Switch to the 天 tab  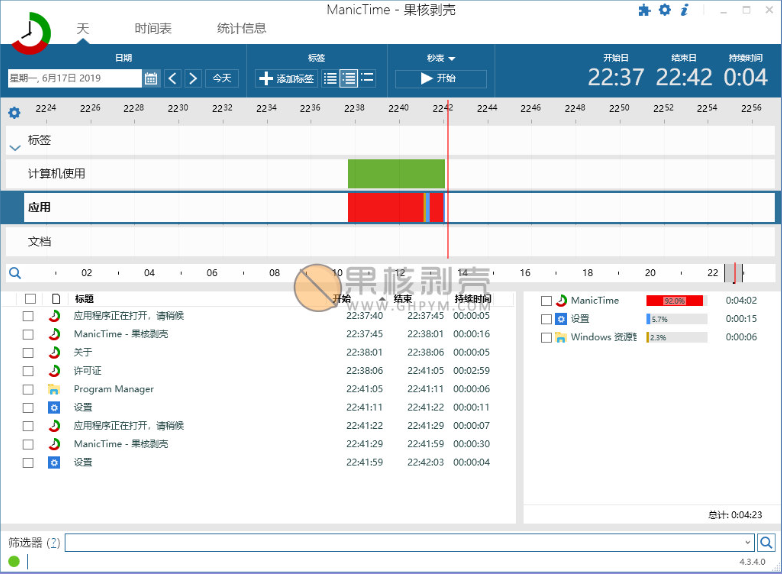[83, 28]
